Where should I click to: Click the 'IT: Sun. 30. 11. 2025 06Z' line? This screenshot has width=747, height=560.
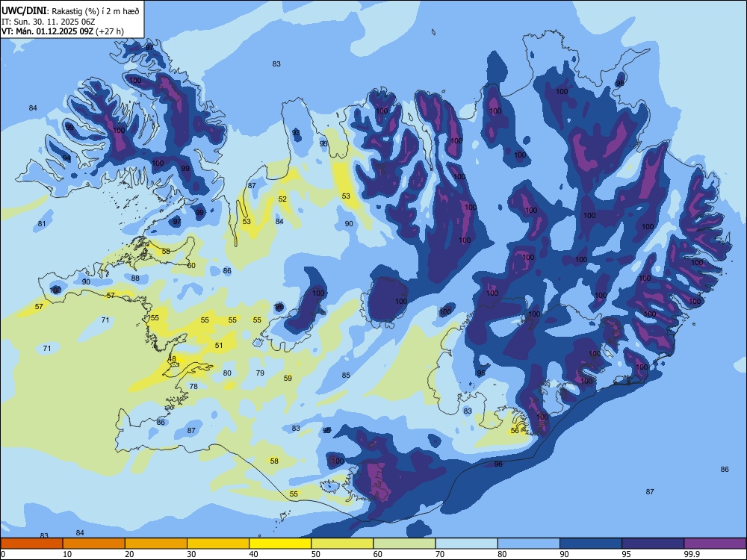pos(49,22)
